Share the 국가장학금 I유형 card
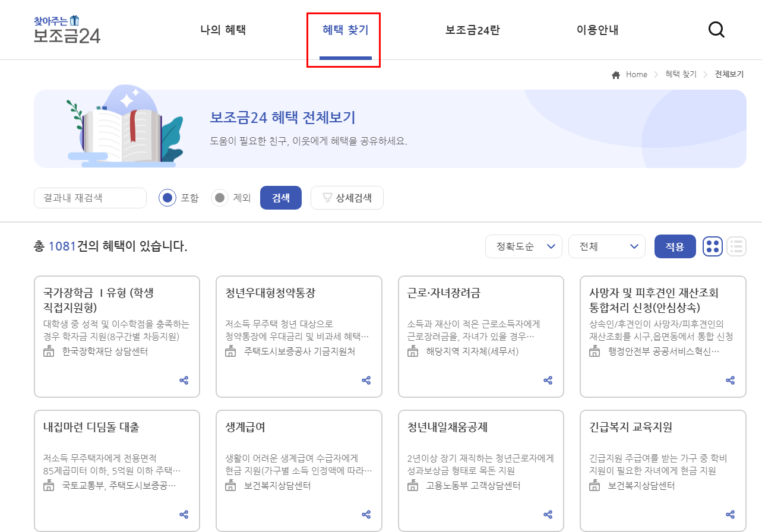The width and height of the screenshot is (762, 532). tap(184, 381)
